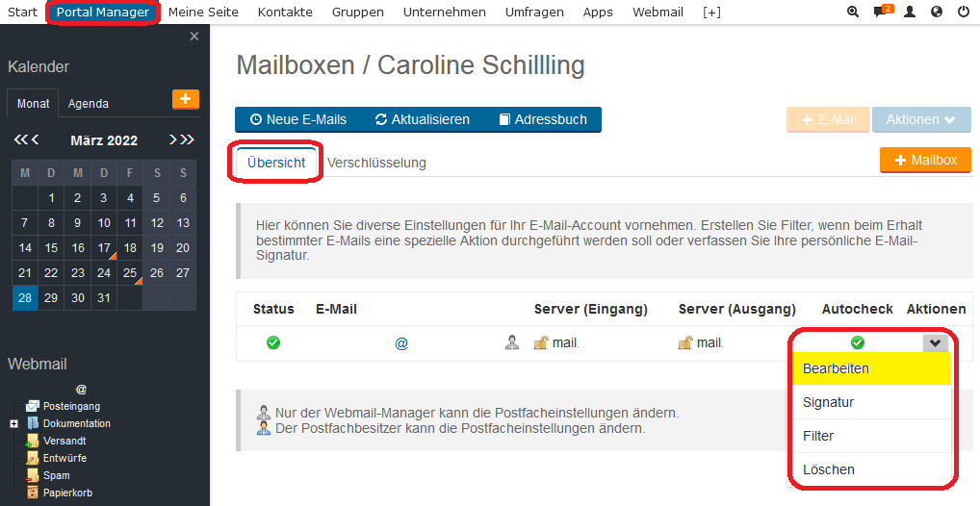Viewport: 980px width, 506px height.
Task: Jump back one year with double left arrows
Action: point(20,139)
